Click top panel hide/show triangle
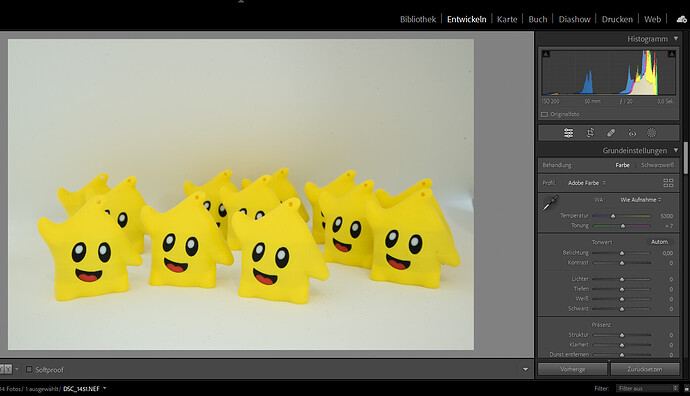The image size is (690, 396). pyautogui.click(x=241, y=2)
